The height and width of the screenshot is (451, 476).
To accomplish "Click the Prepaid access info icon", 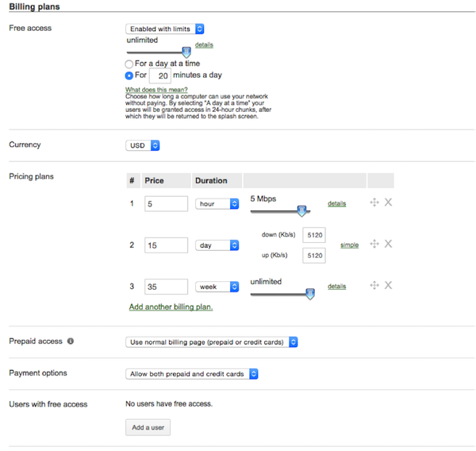I will point(71,341).
